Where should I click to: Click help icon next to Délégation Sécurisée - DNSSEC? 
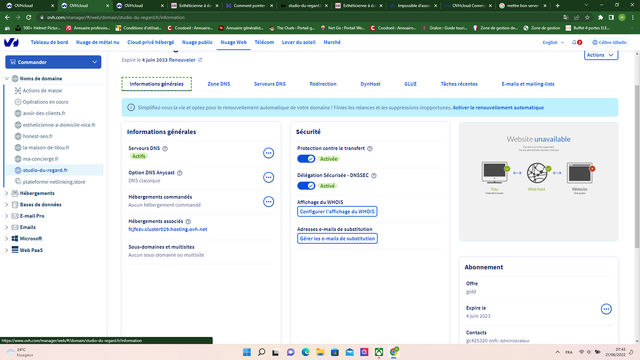click(373, 176)
